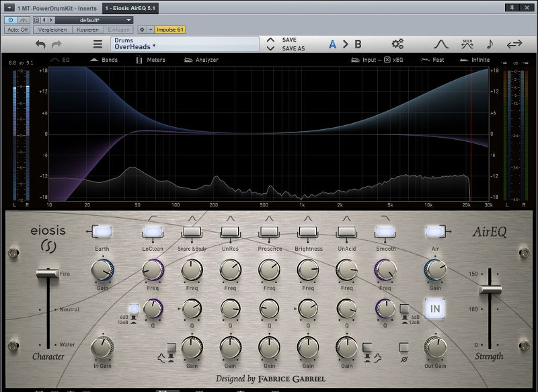Enable the Snare&Body band button
The image size is (538, 392).
192,231
